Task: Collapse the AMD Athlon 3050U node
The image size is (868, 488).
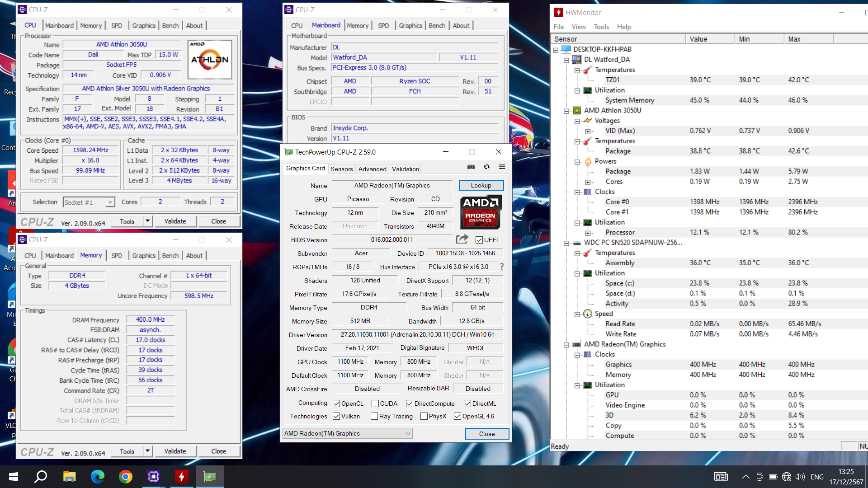Action: [566, 111]
